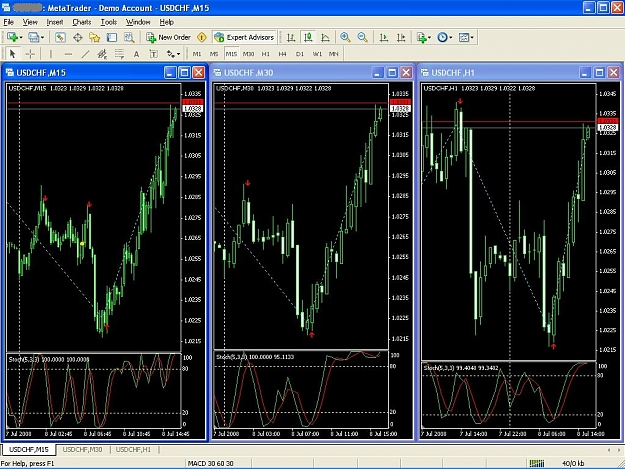Click the MetaEditor yellow diamond icon
The width and height of the screenshot is (625, 469).
[x=202, y=37]
